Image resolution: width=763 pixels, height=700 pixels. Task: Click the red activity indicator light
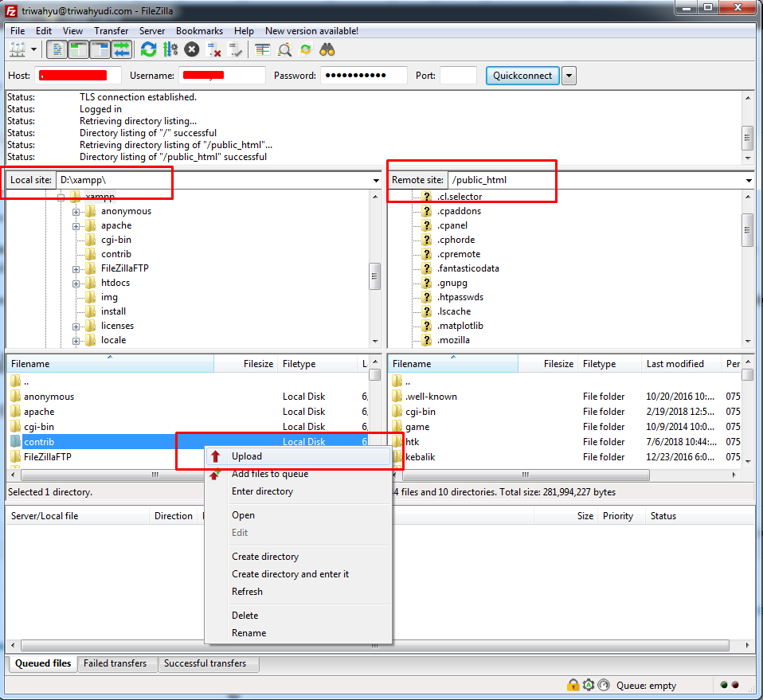[735, 685]
